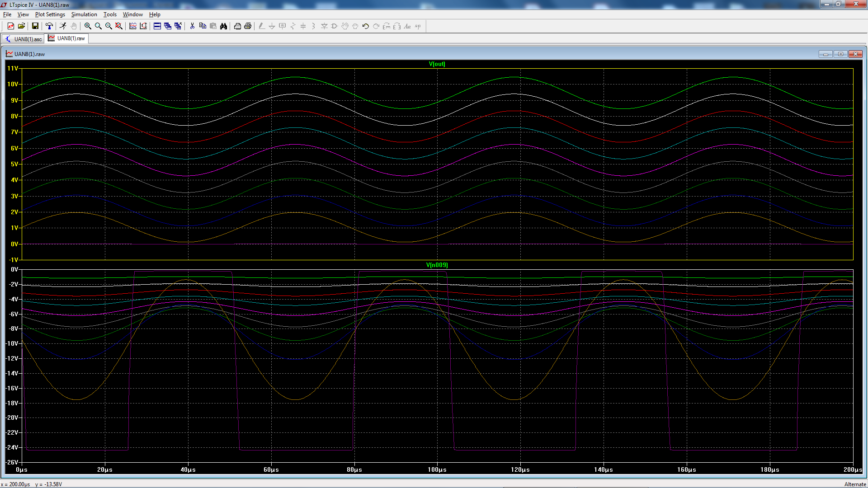Click the Save disk icon

[x=35, y=26]
